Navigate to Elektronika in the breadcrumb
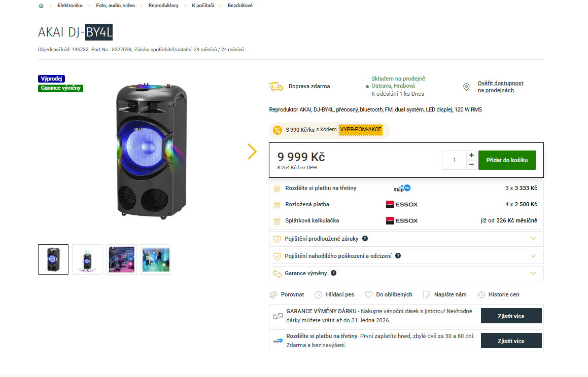The width and height of the screenshot is (588, 377). pyautogui.click(x=70, y=6)
